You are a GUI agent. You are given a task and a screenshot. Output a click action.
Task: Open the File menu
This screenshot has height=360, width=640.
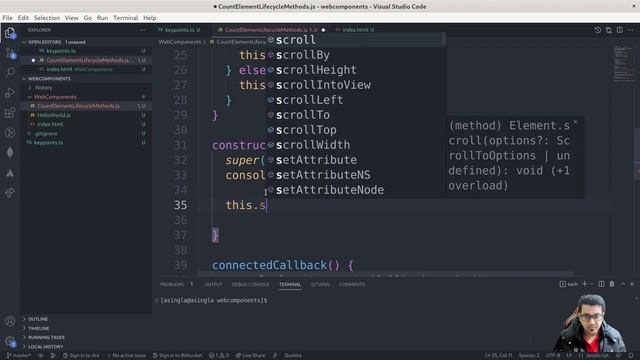(x=7, y=18)
